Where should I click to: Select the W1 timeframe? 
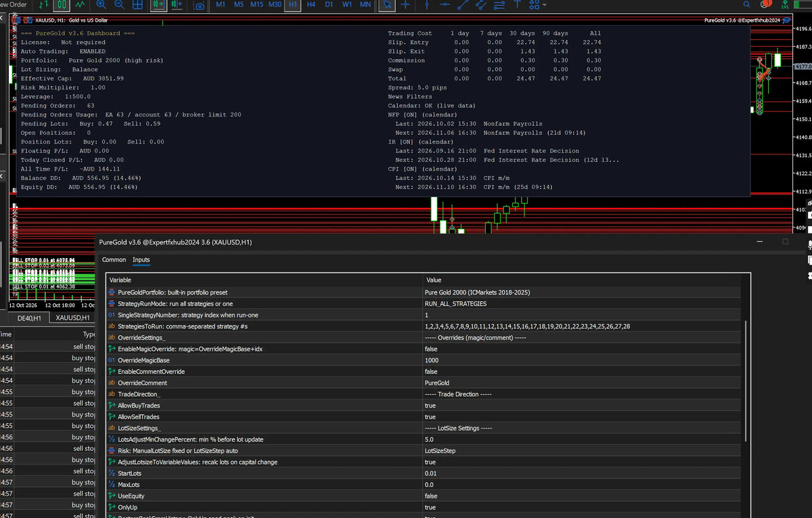click(x=346, y=5)
